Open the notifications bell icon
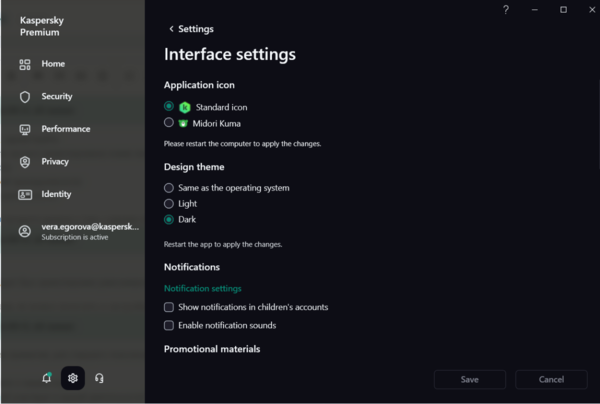The image size is (600, 404). pos(46,378)
